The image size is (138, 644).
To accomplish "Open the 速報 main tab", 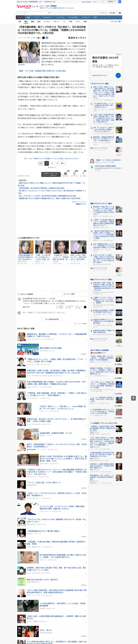I will 28,17.
